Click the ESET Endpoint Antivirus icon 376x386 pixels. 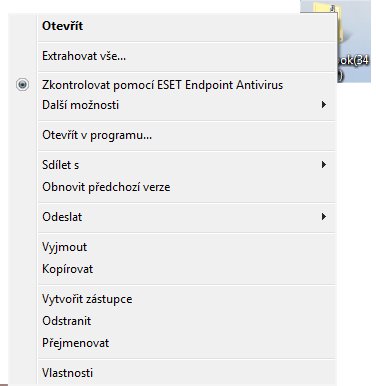[22, 85]
